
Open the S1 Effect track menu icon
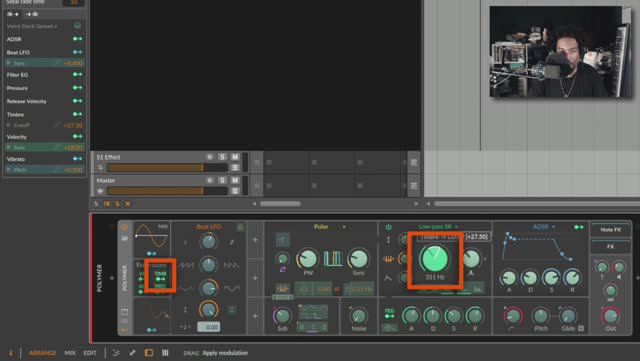(x=235, y=167)
